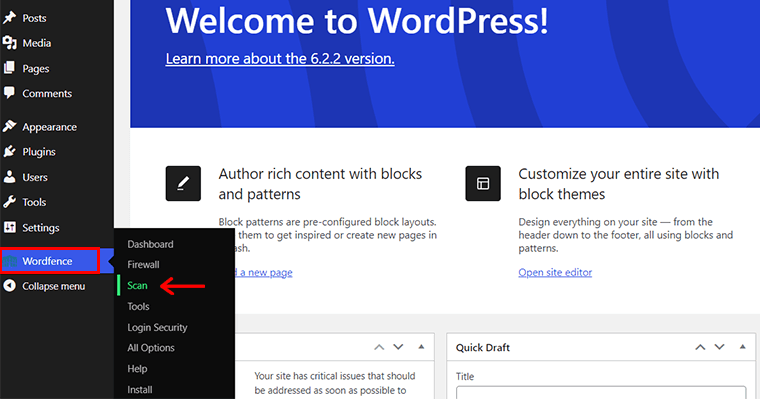Image resolution: width=760 pixels, height=399 pixels.
Task: Open the 'Learn more about the 6.2.2 version' link
Action: (280, 59)
